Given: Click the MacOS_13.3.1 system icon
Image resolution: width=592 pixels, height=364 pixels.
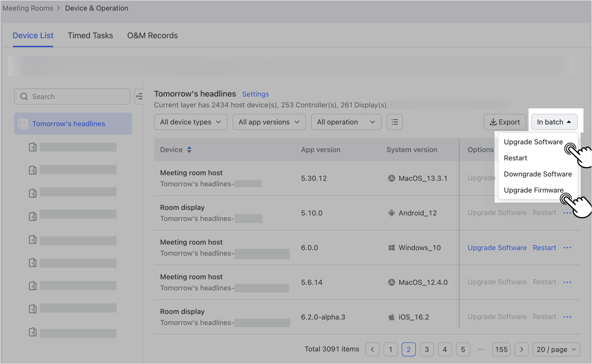Looking at the screenshot, I should (392, 178).
